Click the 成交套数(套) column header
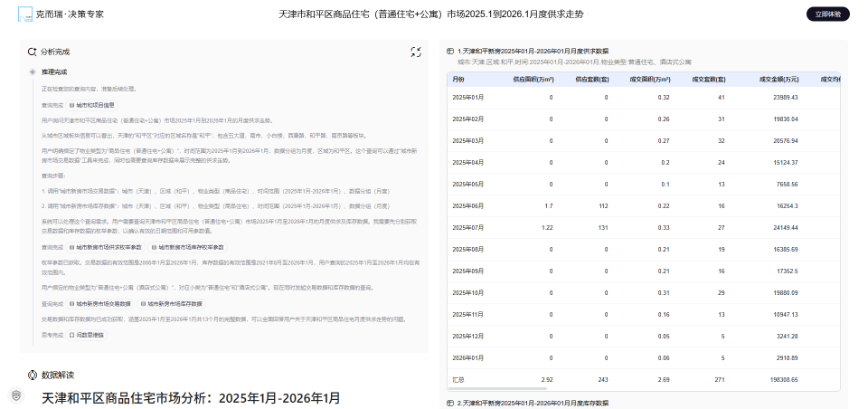Image resolution: width=868 pixels, height=409 pixels. click(x=709, y=80)
